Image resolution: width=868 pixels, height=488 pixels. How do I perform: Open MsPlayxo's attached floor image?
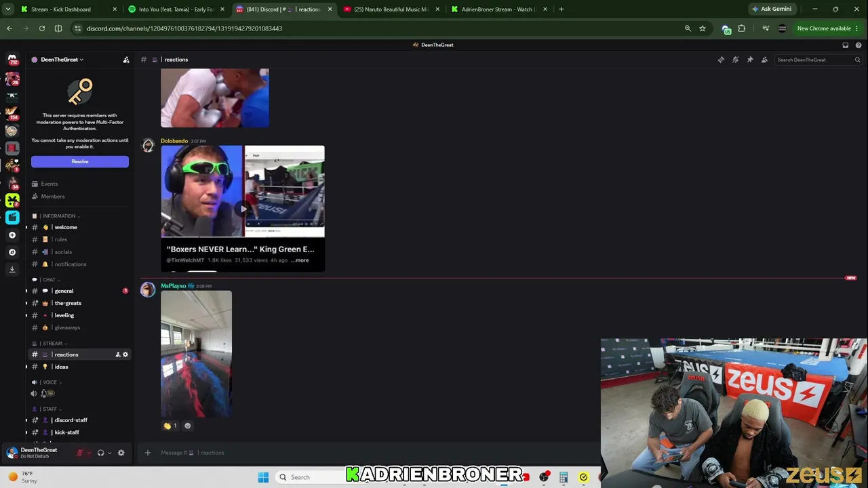tap(196, 354)
